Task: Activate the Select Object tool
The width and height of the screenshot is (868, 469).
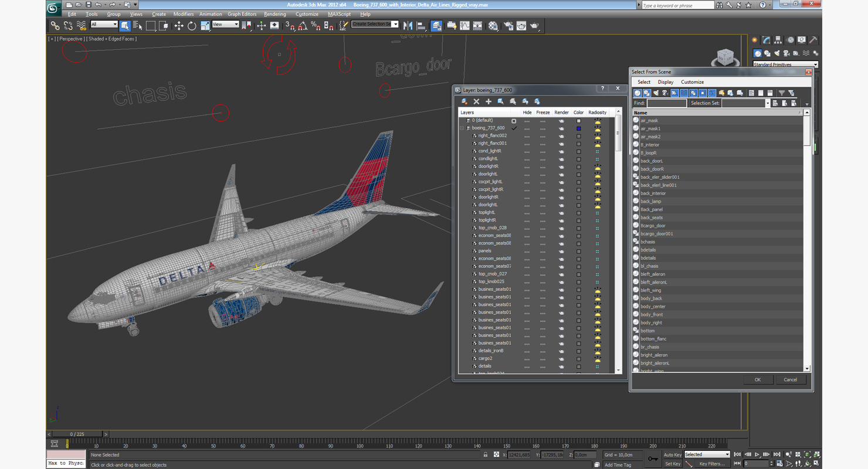Action: click(x=125, y=26)
